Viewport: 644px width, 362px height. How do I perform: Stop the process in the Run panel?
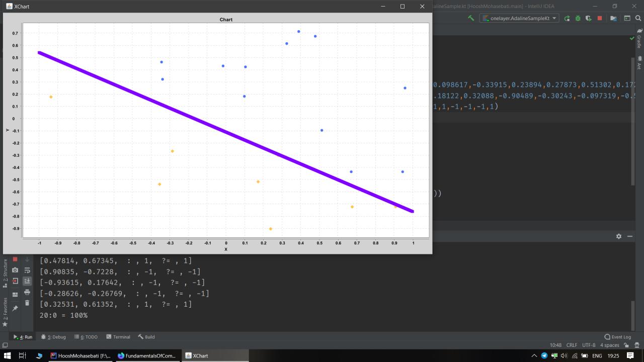click(x=15, y=259)
